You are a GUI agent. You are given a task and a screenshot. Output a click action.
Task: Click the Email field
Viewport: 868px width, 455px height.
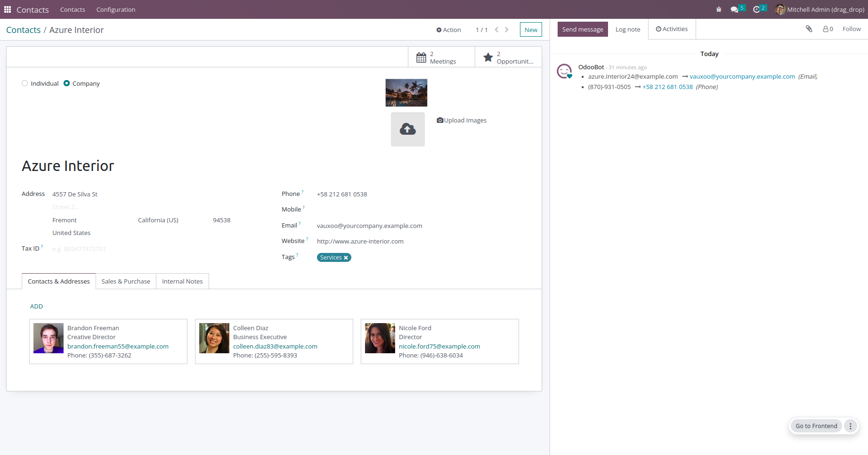(x=422, y=226)
